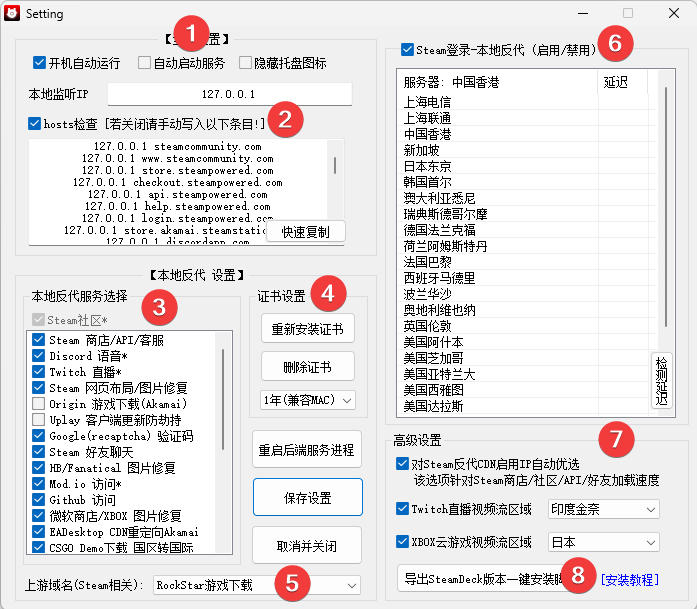
Task: Expand 上游域名 dropdown showing RockStar游戏下载
Action: pos(256,585)
